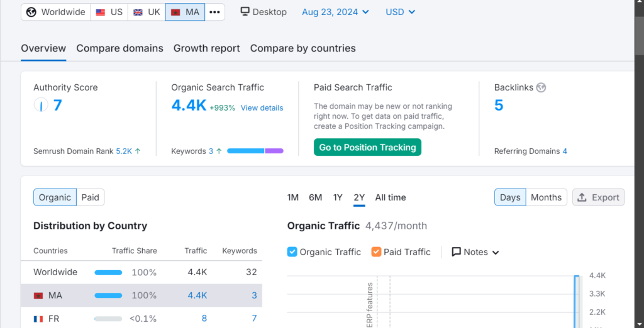Image resolution: width=644 pixels, height=328 pixels.
Task: Click the Keywords distribution color bar
Action: [x=255, y=151]
